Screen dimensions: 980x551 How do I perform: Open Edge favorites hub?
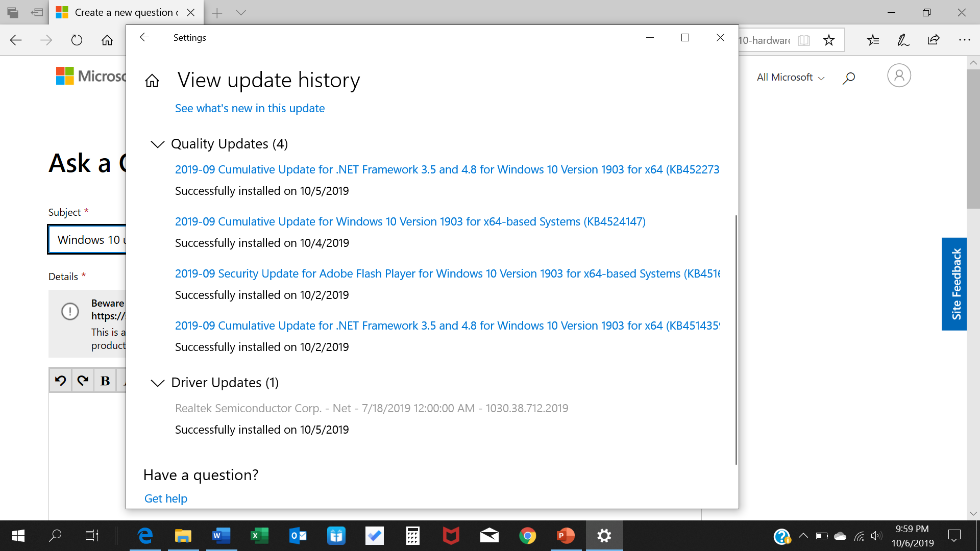click(873, 40)
